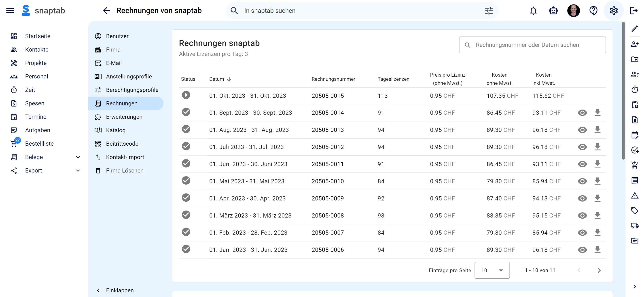The width and height of the screenshot is (644, 297).
Task: Expand the right sidebar with bottom chevron
Action: coord(635,286)
